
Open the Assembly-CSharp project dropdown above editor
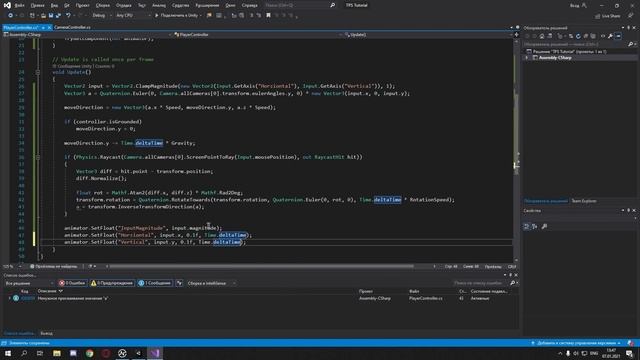(x=87, y=35)
